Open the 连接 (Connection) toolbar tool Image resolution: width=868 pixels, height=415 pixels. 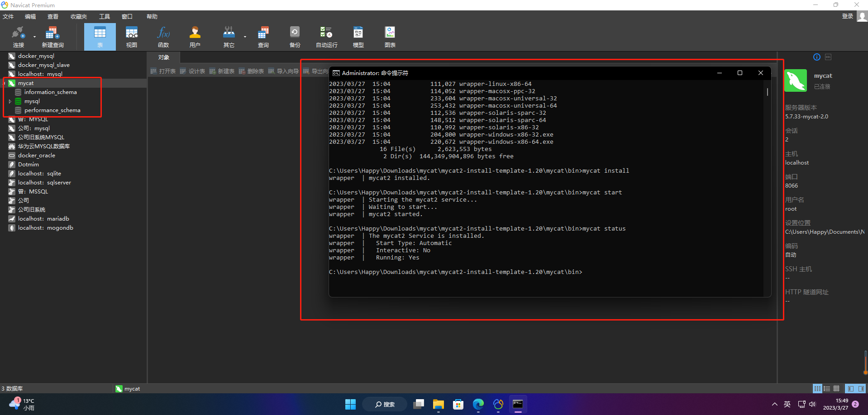coord(18,37)
